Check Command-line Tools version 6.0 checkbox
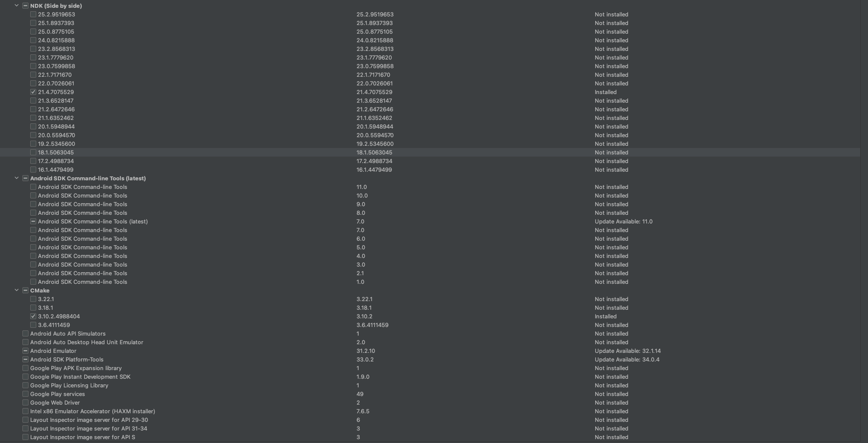Screen dimensions: 868x443 tap(33, 239)
